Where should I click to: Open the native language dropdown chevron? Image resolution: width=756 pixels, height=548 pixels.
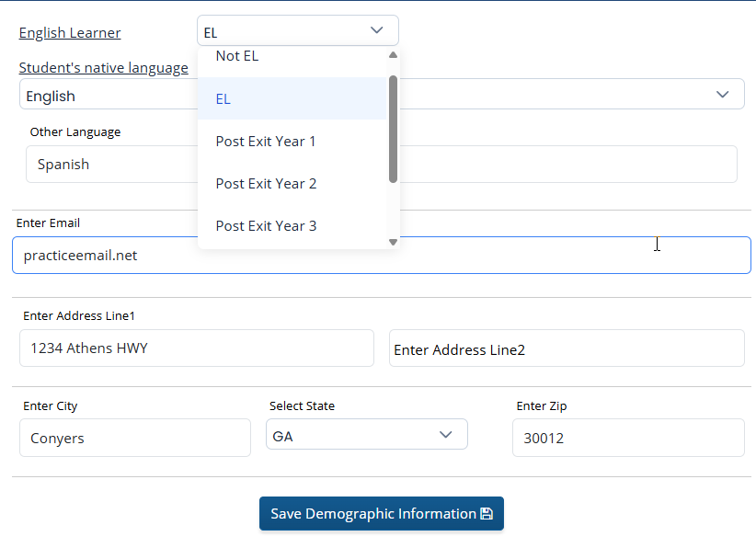(723, 95)
